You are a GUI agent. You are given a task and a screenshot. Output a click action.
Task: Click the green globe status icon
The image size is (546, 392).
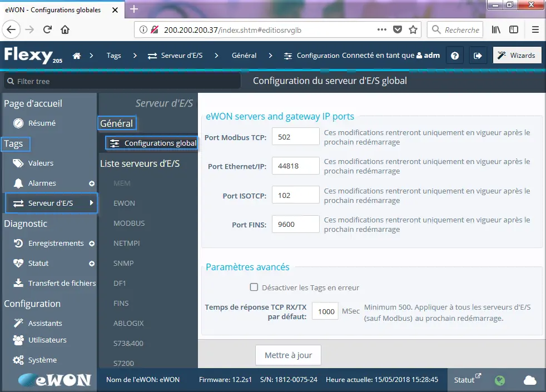coord(500,380)
